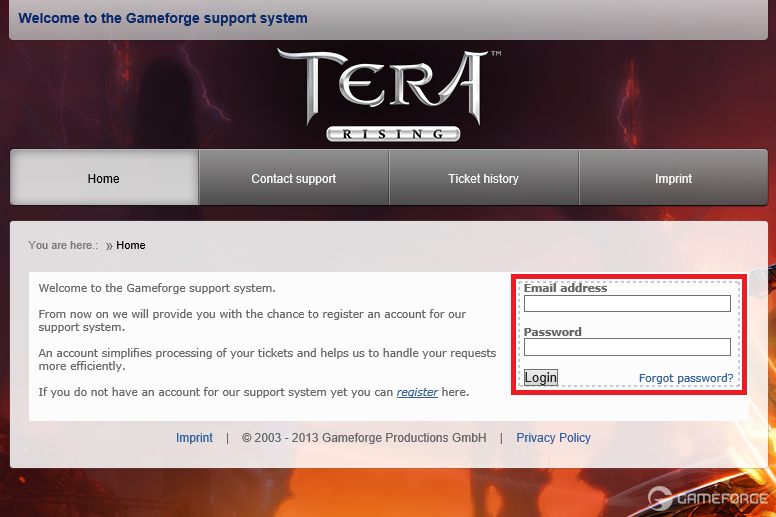Click the Gameforge Productions GmbH copyright text
The width and height of the screenshot is (776, 517).
coord(364,438)
